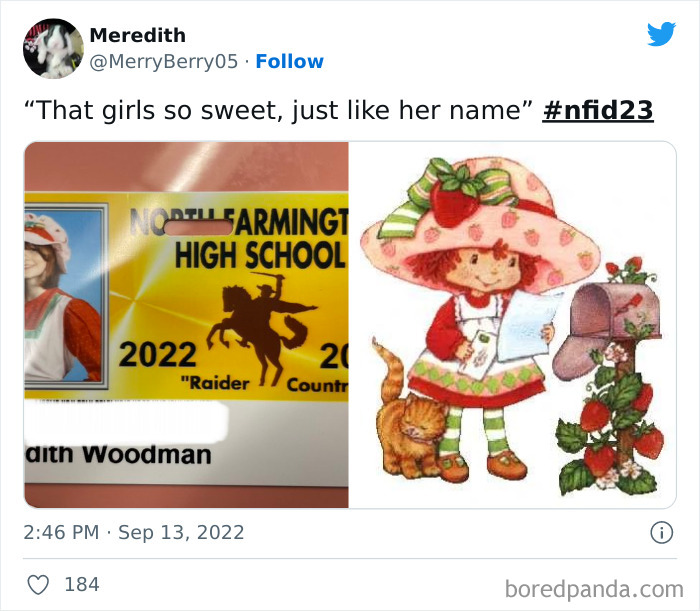This screenshot has height=611, width=700.
Task: Click the student portrait on the ID card
Action: pyautogui.click(x=65, y=296)
